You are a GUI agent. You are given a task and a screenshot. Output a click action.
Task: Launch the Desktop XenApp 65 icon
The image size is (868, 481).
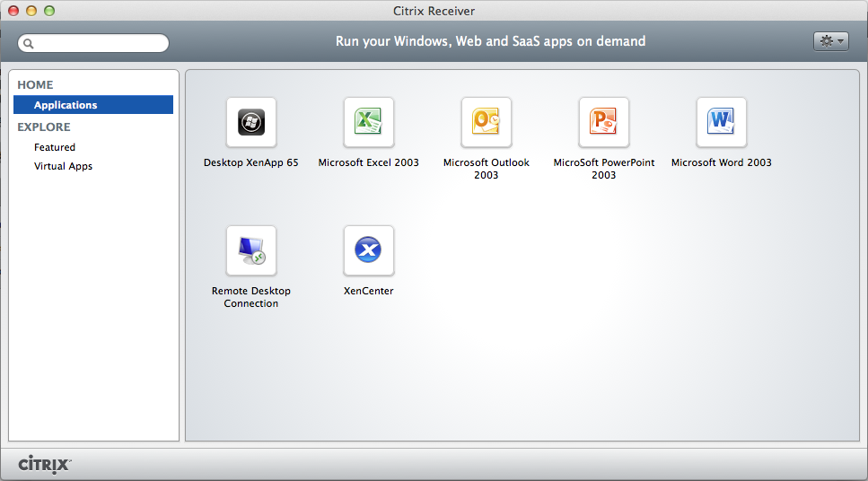[x=251, y=122]
